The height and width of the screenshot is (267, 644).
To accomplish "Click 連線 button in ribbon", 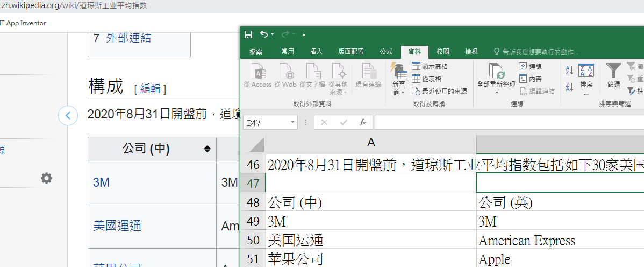I will click(x=530, y=67).
